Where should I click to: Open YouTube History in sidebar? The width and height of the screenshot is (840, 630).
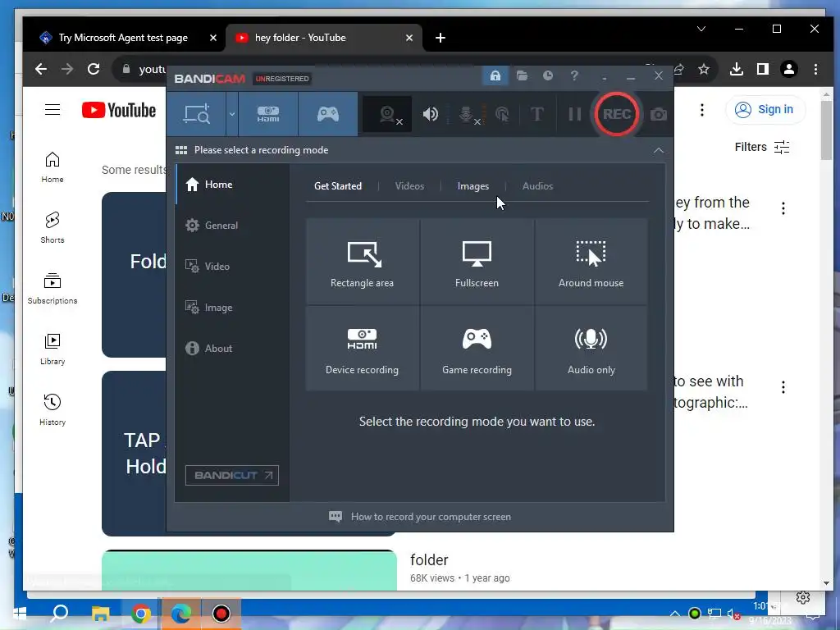tap(52, 410)
